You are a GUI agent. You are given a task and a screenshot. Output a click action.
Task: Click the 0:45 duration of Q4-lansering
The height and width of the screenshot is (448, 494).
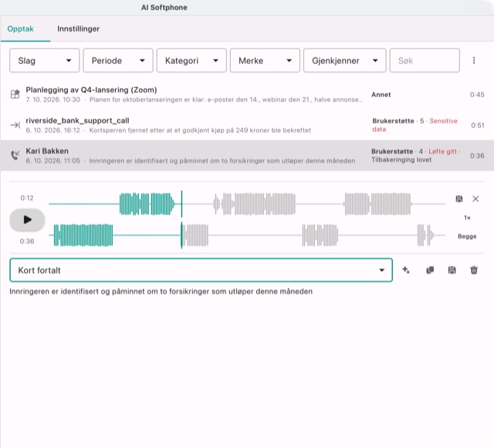coord(477,94)
